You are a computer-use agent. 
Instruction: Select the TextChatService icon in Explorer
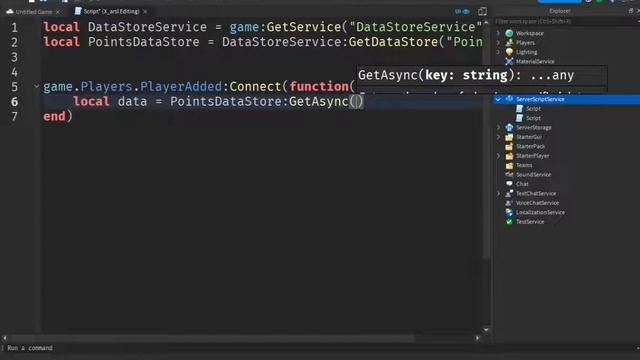509,193
